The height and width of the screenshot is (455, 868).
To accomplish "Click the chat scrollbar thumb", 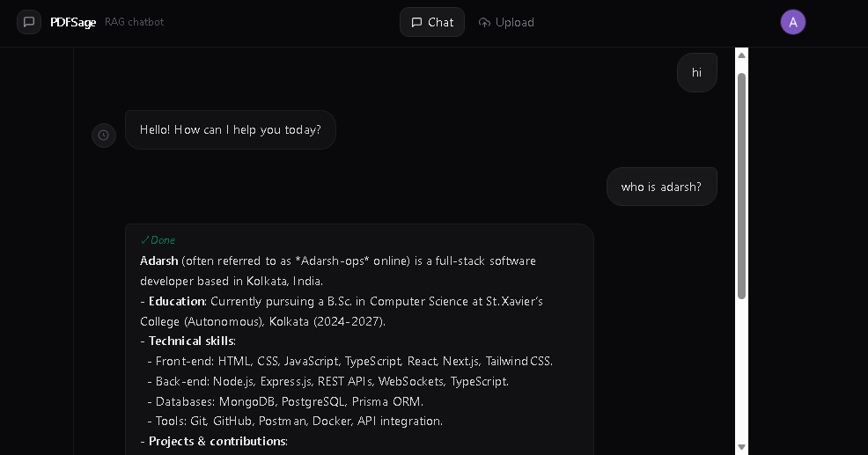I will [741, 185].
